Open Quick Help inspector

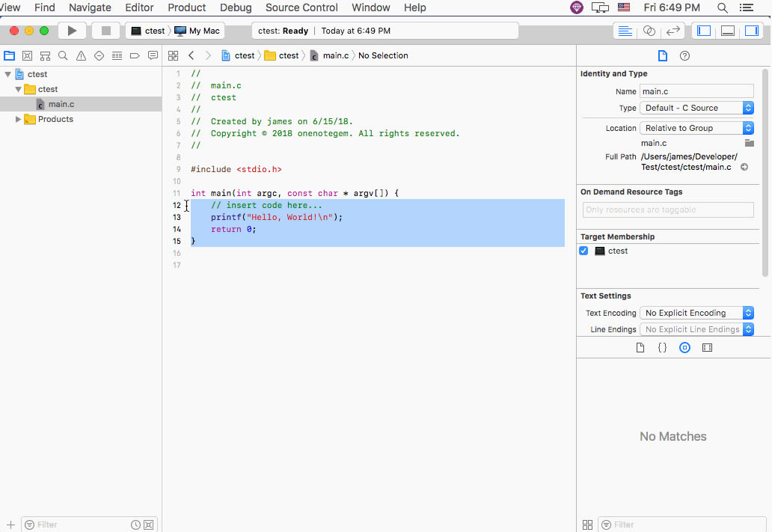(685, 55)
